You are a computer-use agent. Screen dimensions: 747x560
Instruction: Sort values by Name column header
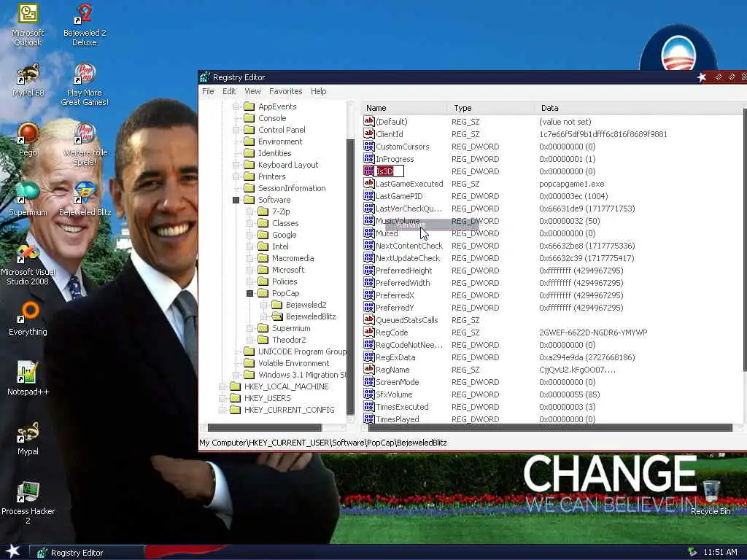click(403, 108)
